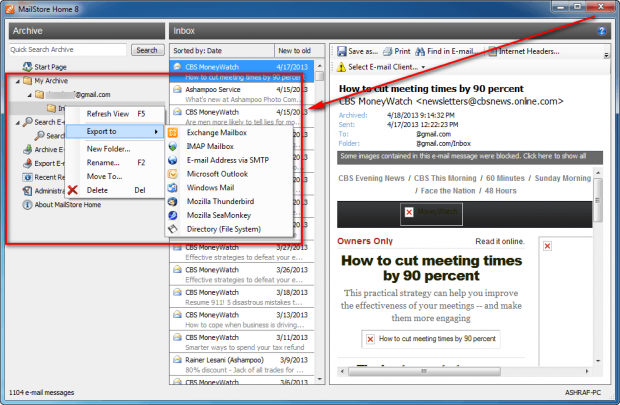Click the Search button
The width and height of the screenshot is (620, 405).
(147, 50)
